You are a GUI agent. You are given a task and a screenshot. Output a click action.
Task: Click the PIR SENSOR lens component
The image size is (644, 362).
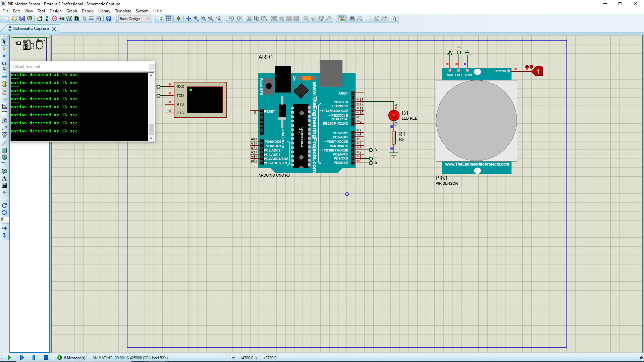point(476,121)
